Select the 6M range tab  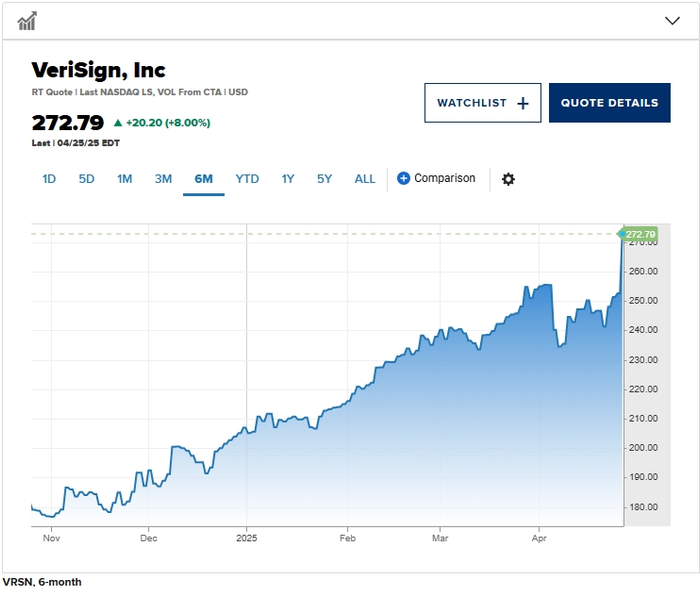click(x=204, y=179)
